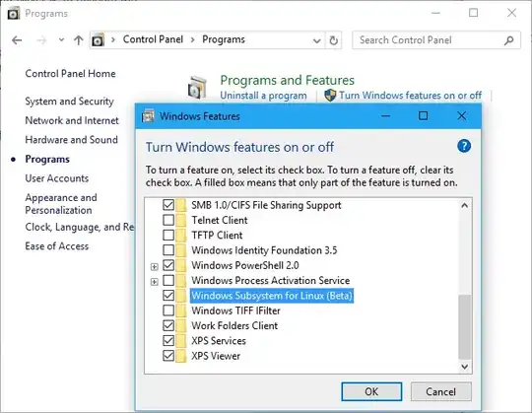The height and width of the screenshot is (413, 532).
Task: Click the Windows Features title bar icon
Action: (148, 116)
